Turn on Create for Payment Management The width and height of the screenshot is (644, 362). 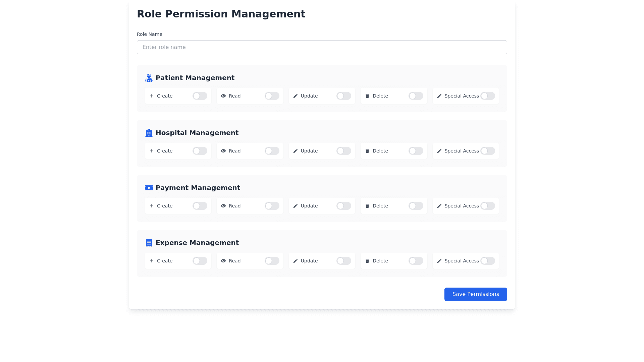pyautogui.click(x=200, y=206)
